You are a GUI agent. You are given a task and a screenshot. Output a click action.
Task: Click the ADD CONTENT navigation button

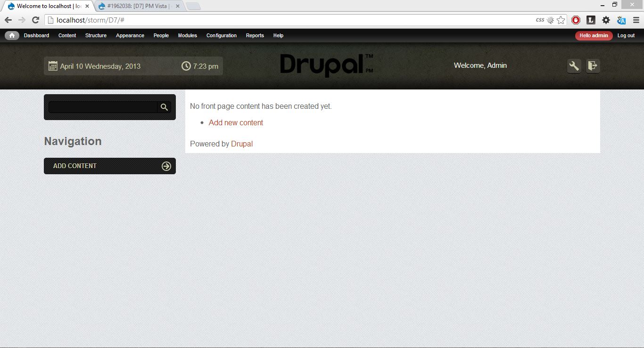[110, 166]
